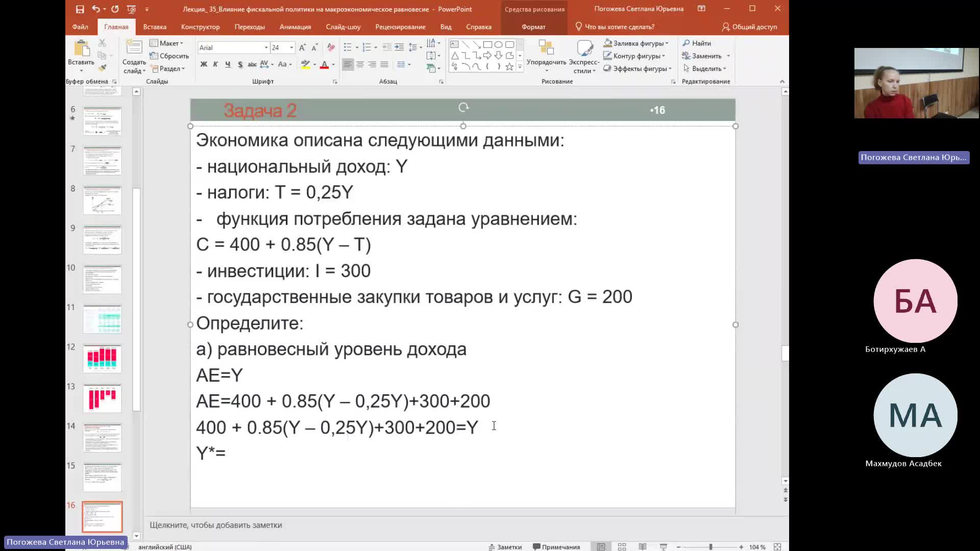
Task: Click the Cut scissors icon
Action: (x=102, y=43)
